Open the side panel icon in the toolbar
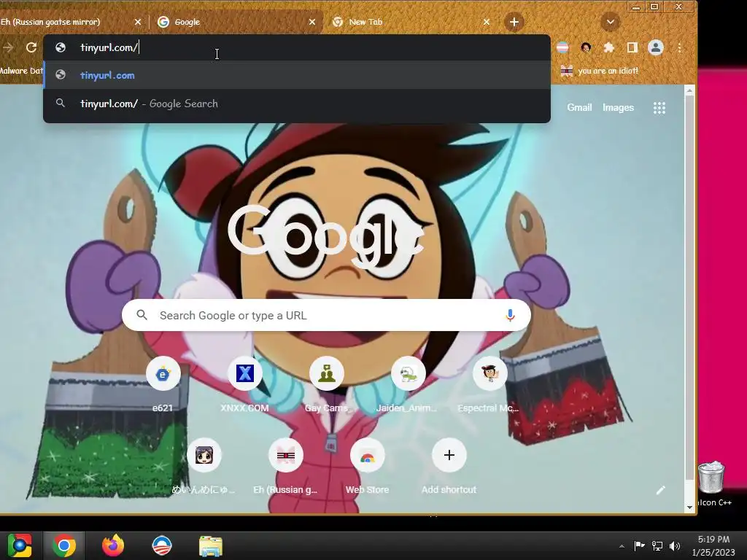 pos(632,47)
